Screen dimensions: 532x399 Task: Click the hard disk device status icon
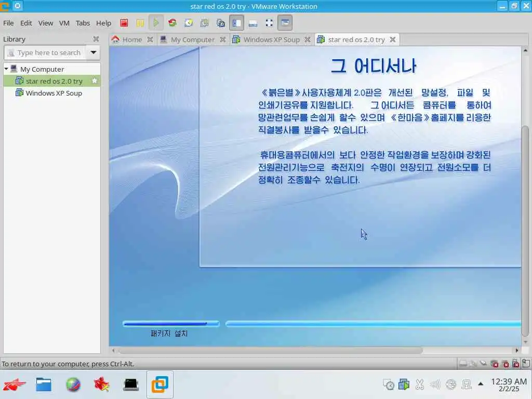click(463, 364)
